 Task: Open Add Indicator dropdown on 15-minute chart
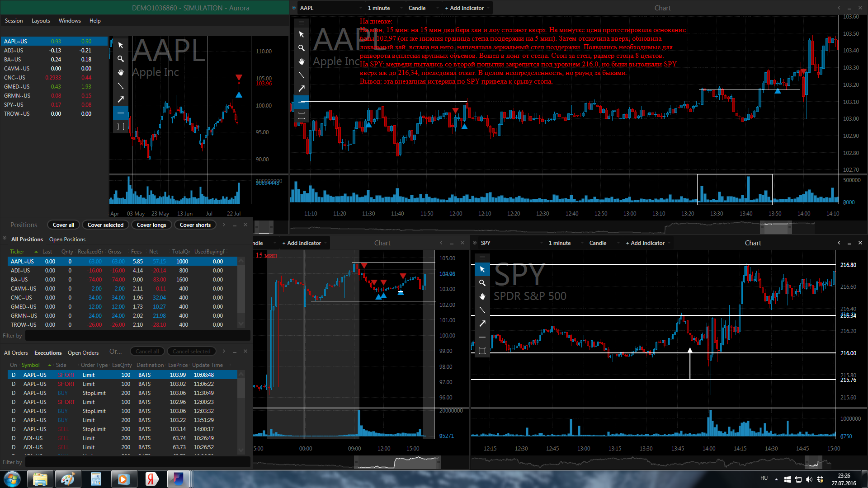(304, 243)
